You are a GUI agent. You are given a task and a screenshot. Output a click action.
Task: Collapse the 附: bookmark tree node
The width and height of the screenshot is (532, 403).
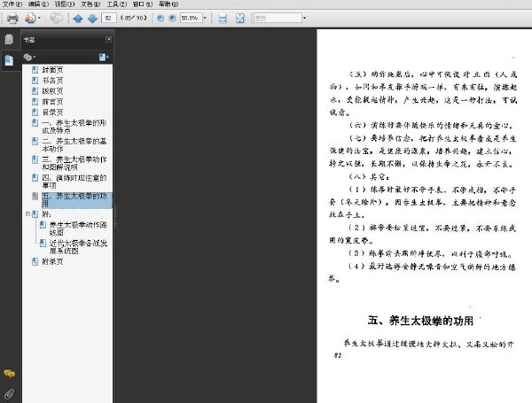pyautogui.click(x=27, y=213)
